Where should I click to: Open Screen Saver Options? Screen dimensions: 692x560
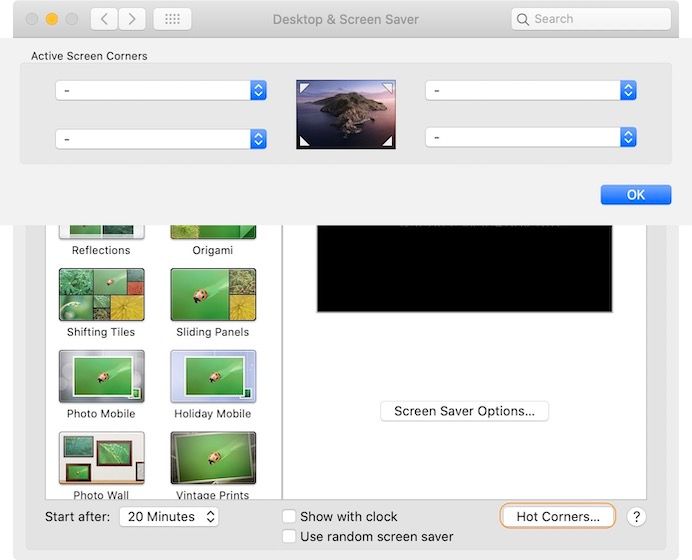[464, 410]
